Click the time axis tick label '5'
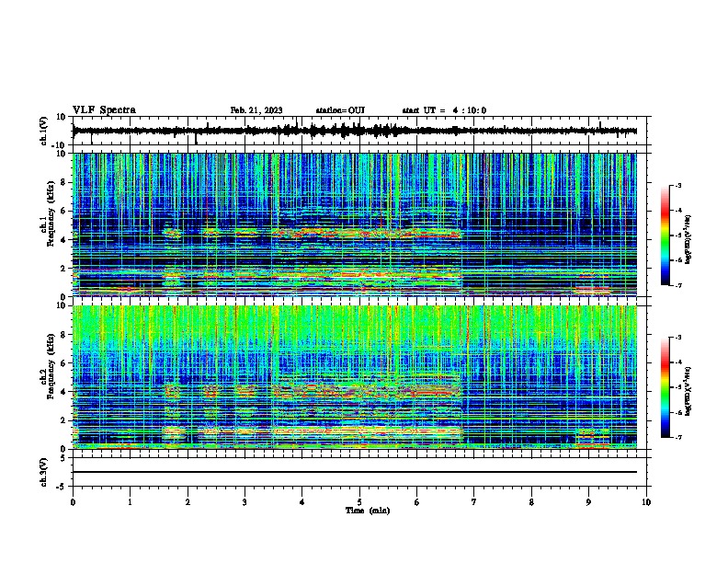Viewport: 728px width, 563px height. [x=359, y=502]
